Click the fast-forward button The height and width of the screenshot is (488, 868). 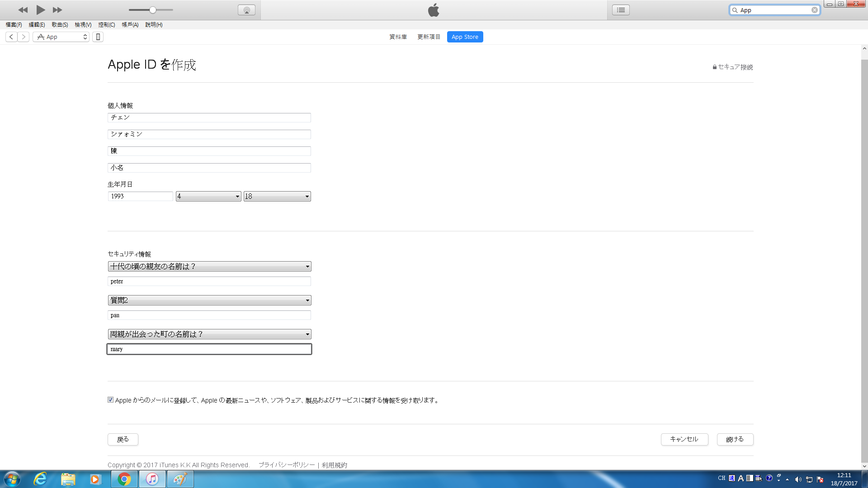click(x=57, y=10)
